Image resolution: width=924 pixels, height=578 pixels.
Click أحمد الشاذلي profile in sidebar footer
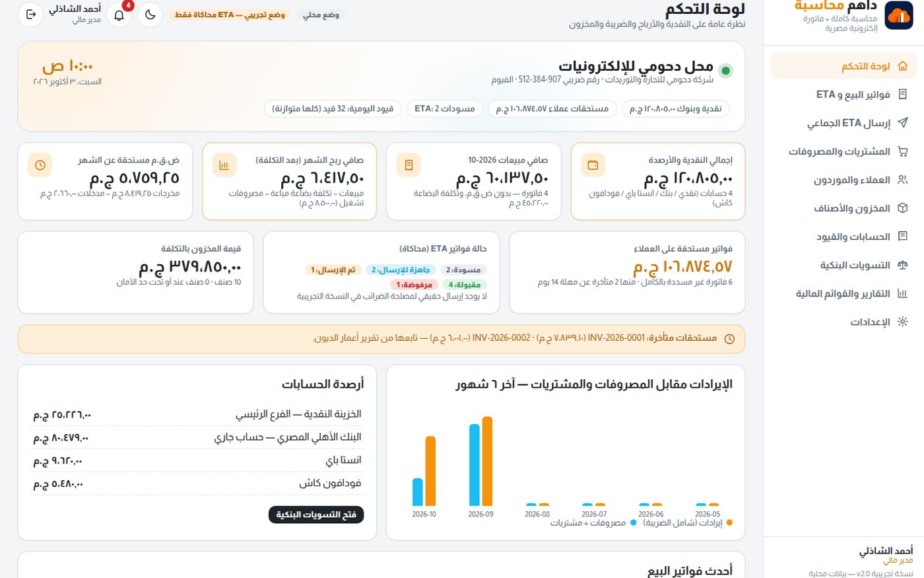point(886,550)
